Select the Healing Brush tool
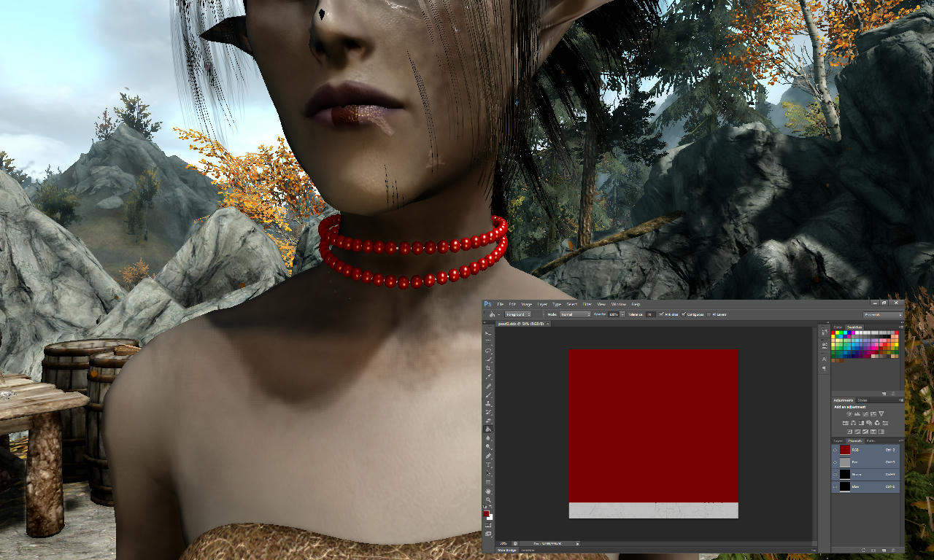This screenshot has width=934, height=560. pyautogui.click(x=488, y=386)
